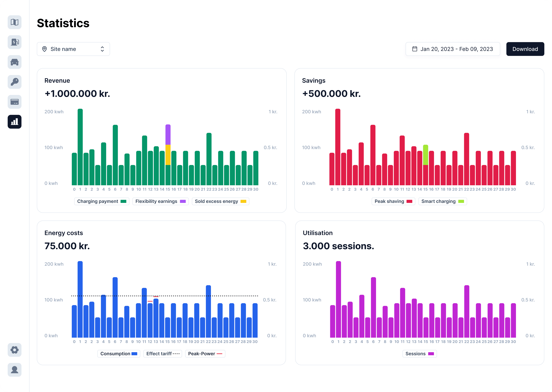Open the settings gear sidebar icon
Viewport: 552px width, 392px height.
tap(14, 350)
